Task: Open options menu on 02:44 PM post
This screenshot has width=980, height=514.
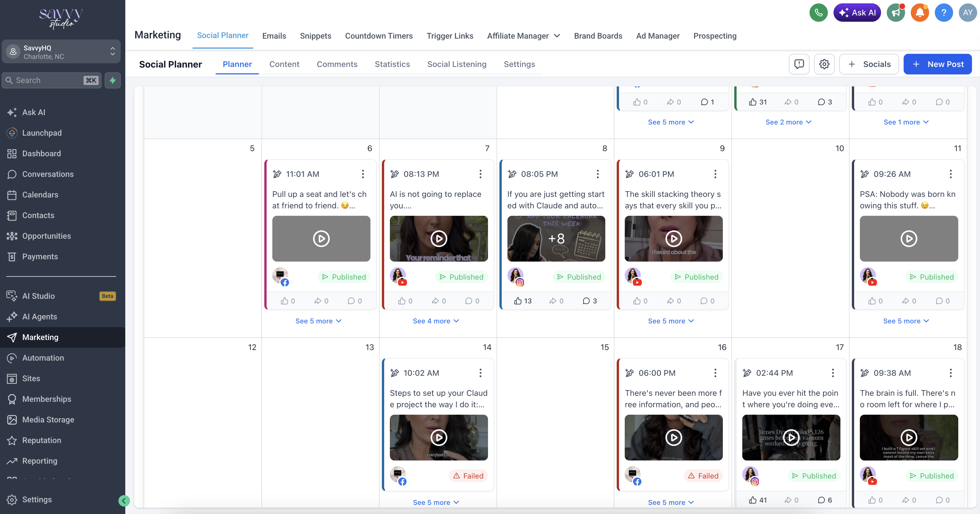Action: (833, 373)
